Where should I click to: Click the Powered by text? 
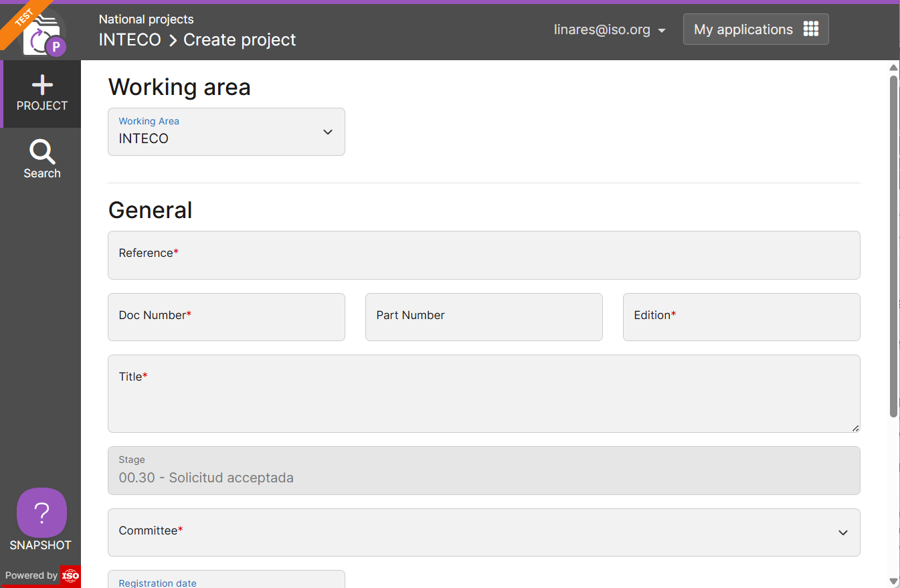pos(31,575)
